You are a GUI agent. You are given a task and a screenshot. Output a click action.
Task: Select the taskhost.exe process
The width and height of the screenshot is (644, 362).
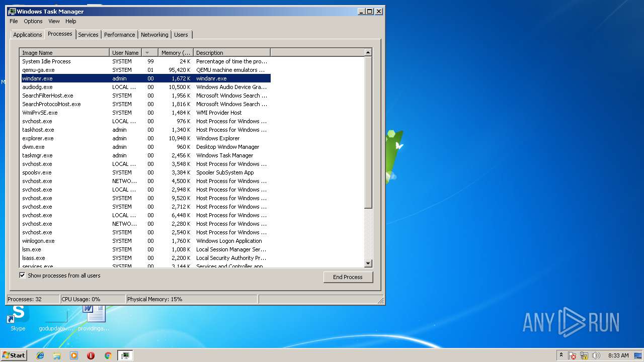146,130
